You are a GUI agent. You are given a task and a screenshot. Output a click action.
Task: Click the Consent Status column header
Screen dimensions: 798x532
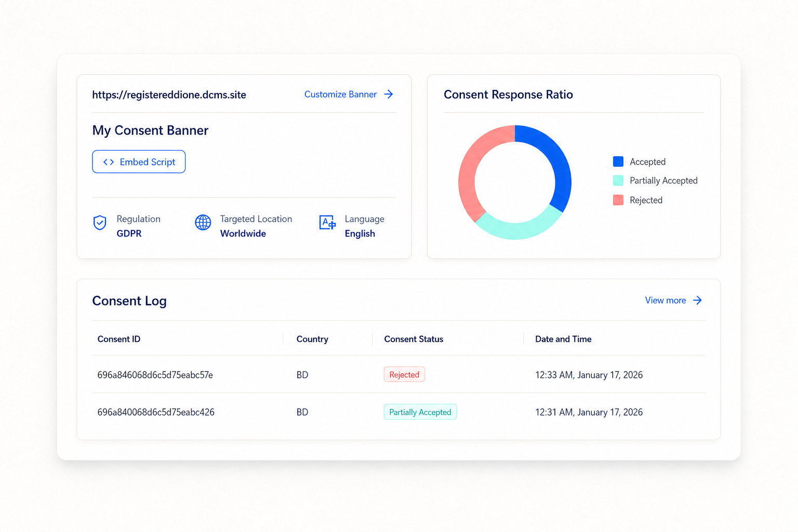pyautogui.click(x=414, y=339)
